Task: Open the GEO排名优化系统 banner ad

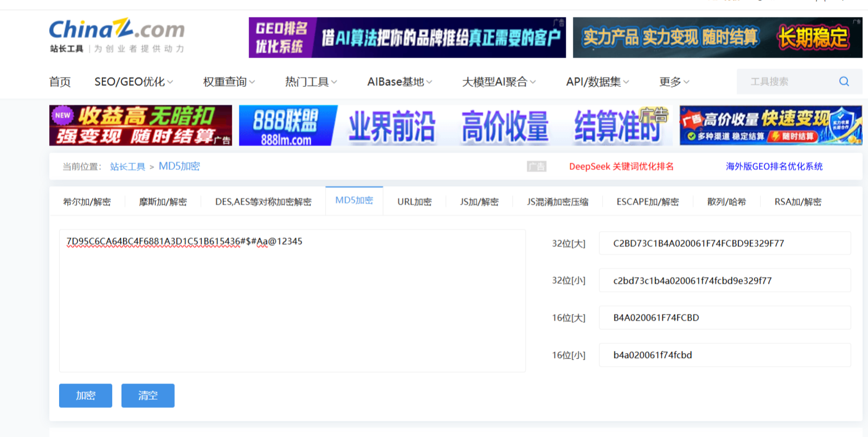Action: click(407, 37)
